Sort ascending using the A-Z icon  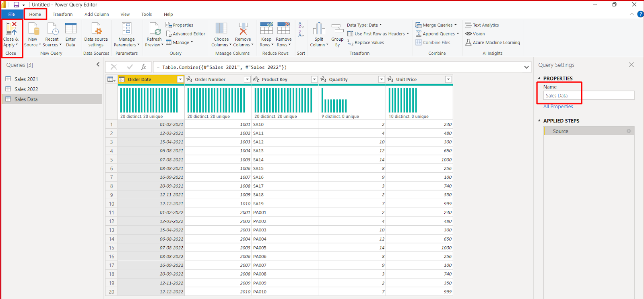tap(301, 25)
